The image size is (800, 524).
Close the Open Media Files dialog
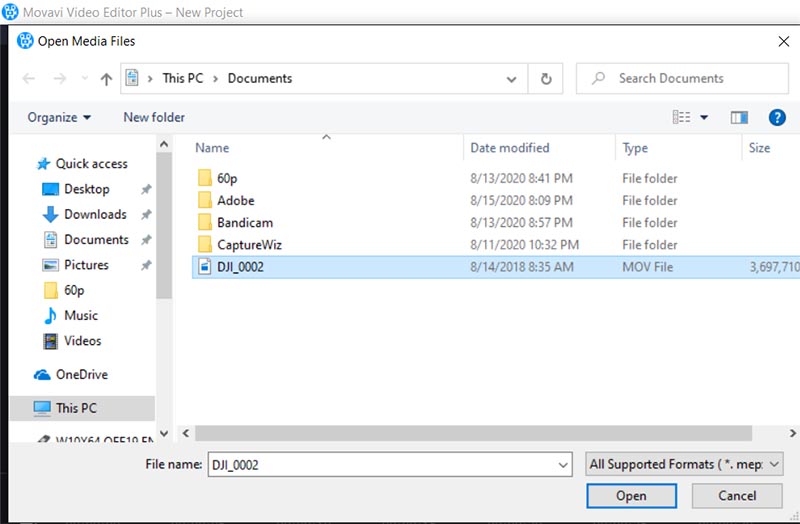784,41
